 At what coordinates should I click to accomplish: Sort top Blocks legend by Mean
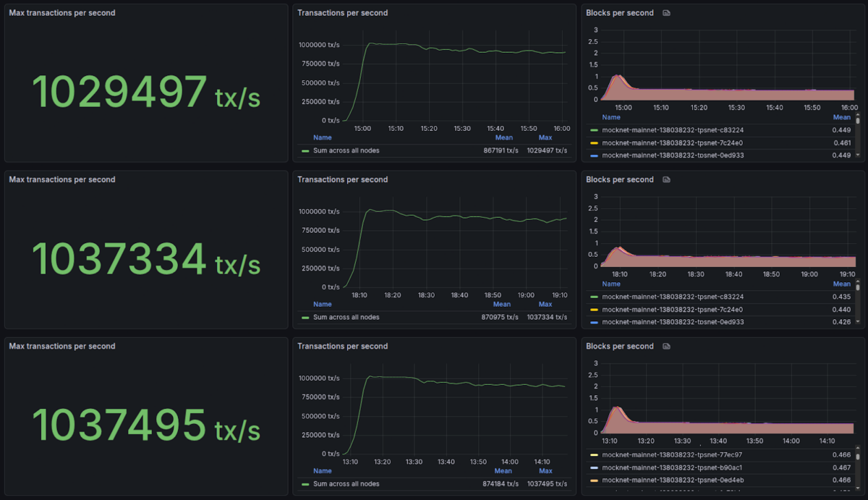841,117
